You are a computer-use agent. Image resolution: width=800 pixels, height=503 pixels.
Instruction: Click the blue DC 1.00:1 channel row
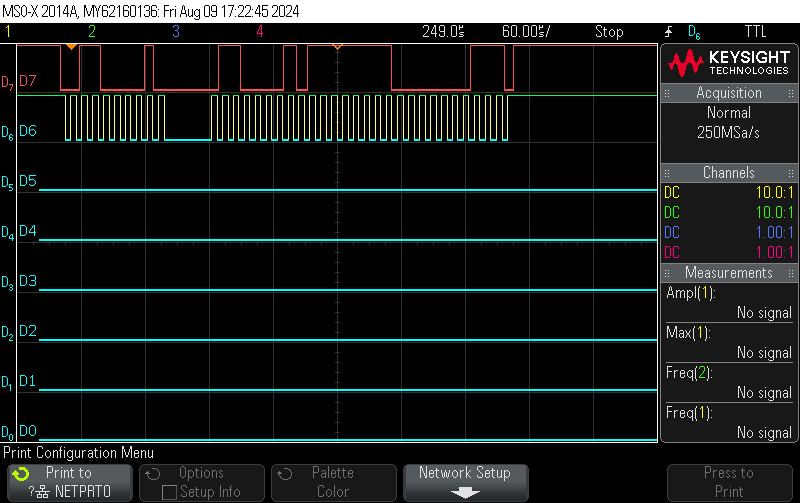point(729,232)
